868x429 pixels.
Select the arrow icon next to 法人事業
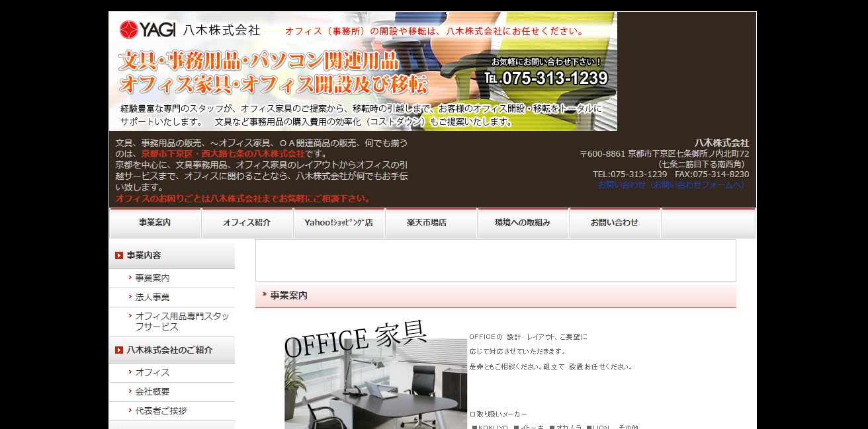point(131,297)
